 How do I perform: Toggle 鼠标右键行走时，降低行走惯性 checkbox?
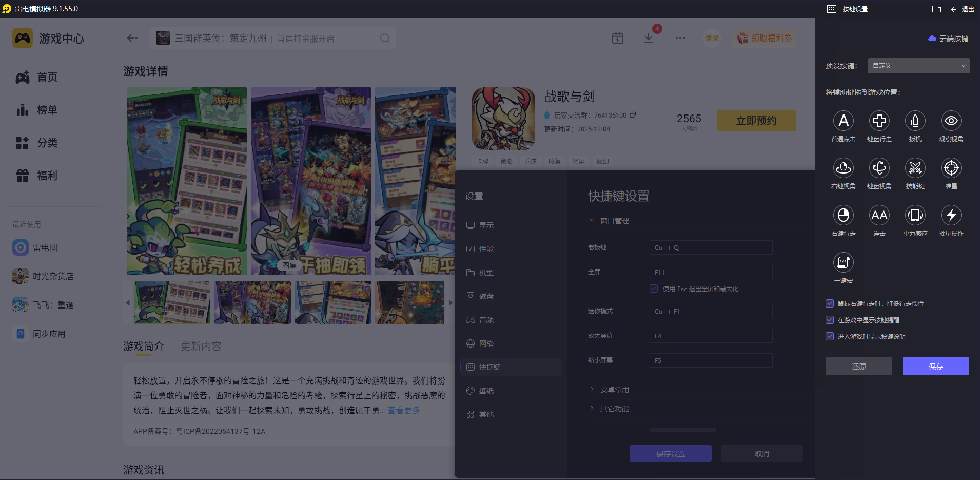pyautogui.click(x=830, y=303)
